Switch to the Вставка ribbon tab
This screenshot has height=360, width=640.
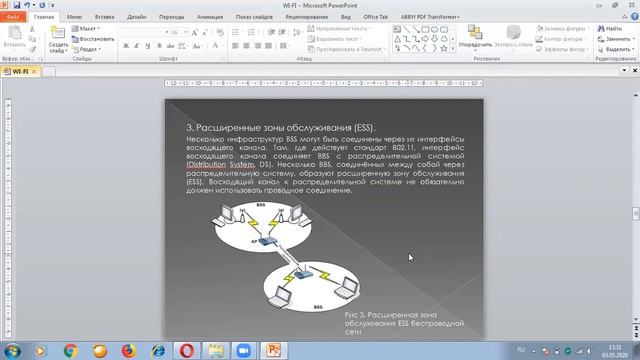[104, 17]
